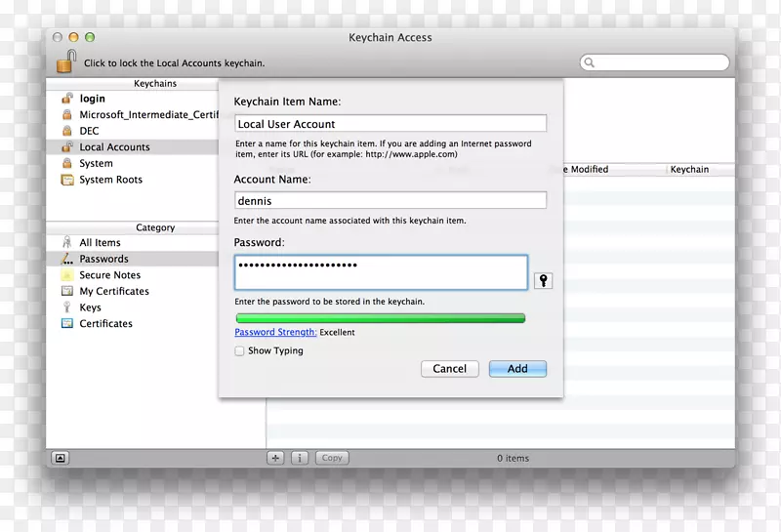
Task: Open the Password Strength link
Action: click(274, 333)
